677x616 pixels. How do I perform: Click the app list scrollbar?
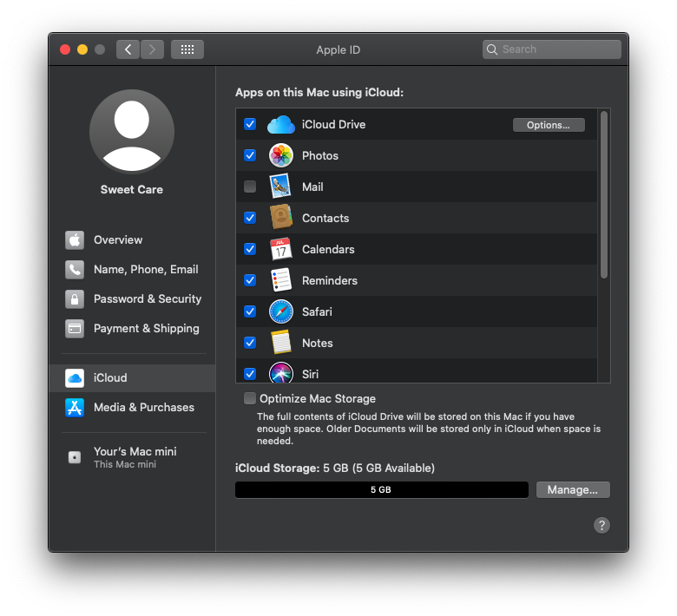(603, 194)
